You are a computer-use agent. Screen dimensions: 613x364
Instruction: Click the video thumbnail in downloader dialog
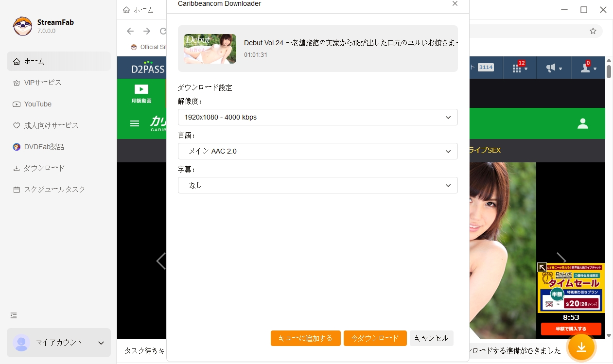pyautogui.click(x=210, y=49)
